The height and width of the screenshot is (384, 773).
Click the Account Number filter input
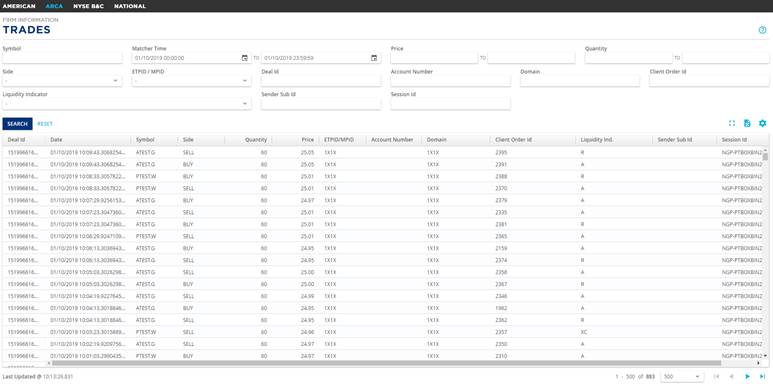pos(451,81)
